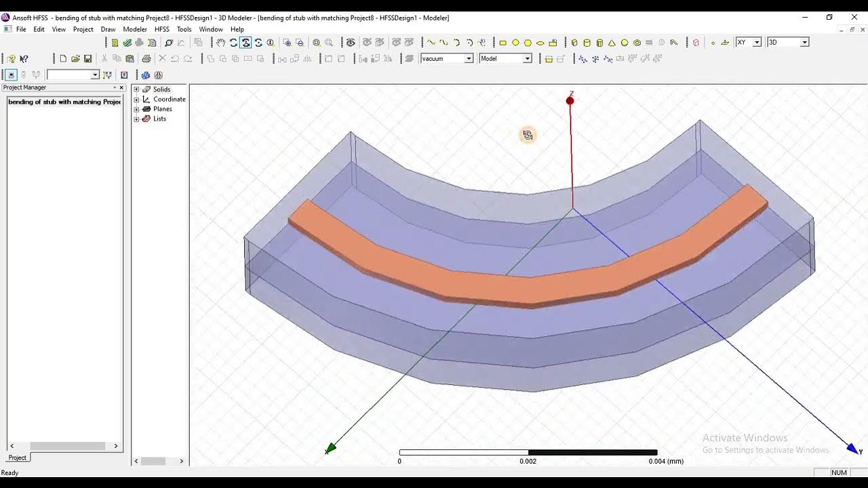Draw a rectangle with the rectangle tool
Viewport: 868px width, 488px height.
(x=503, y=43)
